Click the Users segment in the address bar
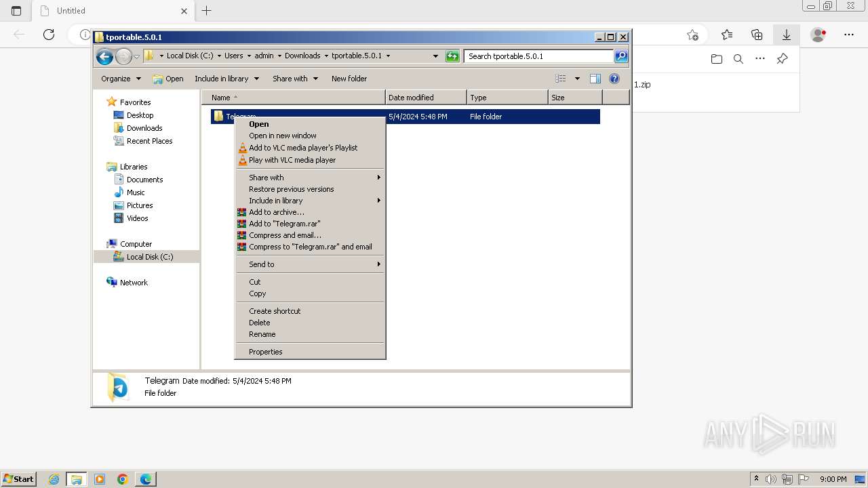This screenshot has height=488, width=868. coord(233,56)
